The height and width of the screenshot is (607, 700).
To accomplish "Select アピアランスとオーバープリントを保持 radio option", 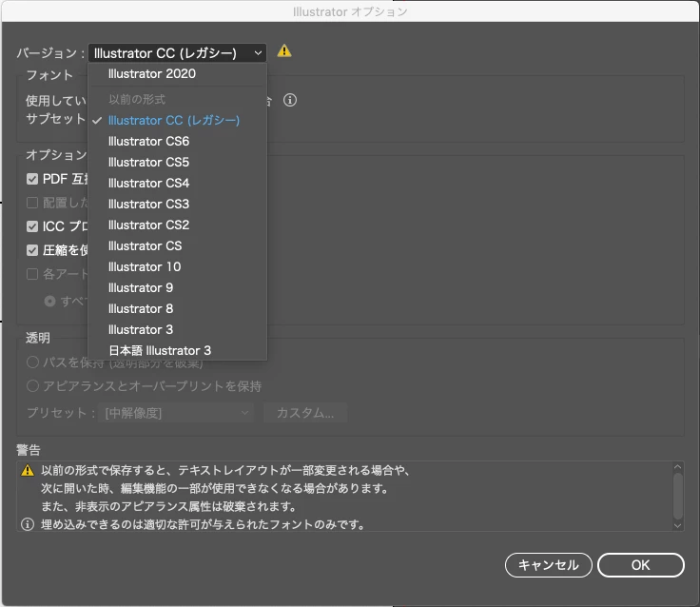I will click(32, 386).
